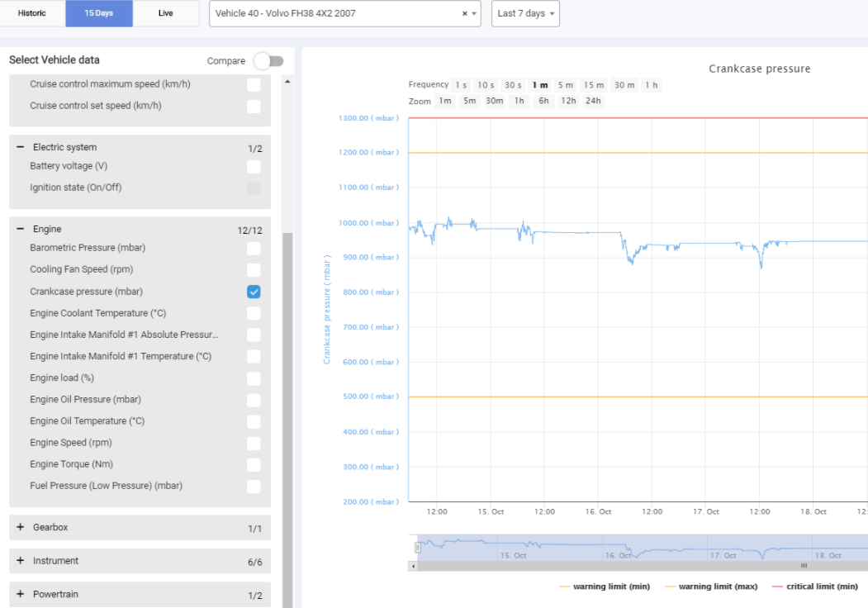
Task: Check the Cooling Fan Speed checkbox
Action: click(x=254, y=270)
